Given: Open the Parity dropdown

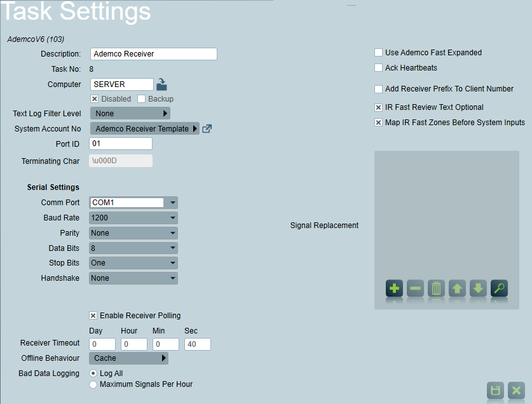Looking at the screenshot, I should tap(133, 233).
